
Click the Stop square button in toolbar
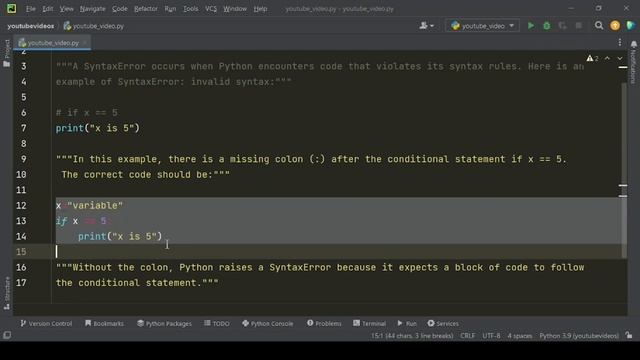pos(578,26)
